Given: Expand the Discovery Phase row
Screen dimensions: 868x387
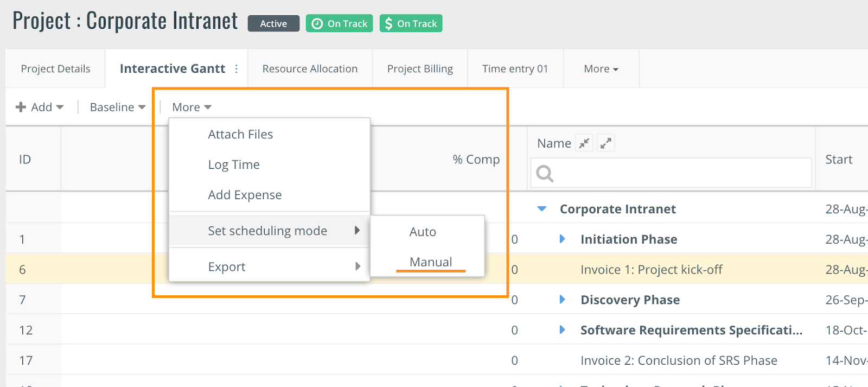Looking at the screenshot, I should pos(562,300).
